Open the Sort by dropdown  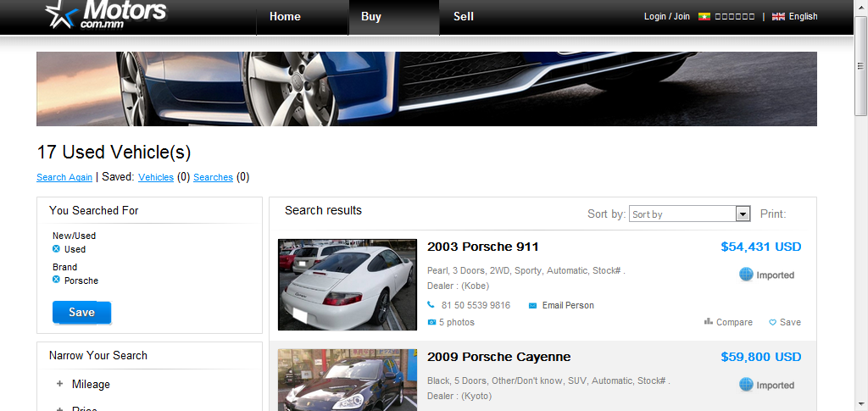[689, 214]
